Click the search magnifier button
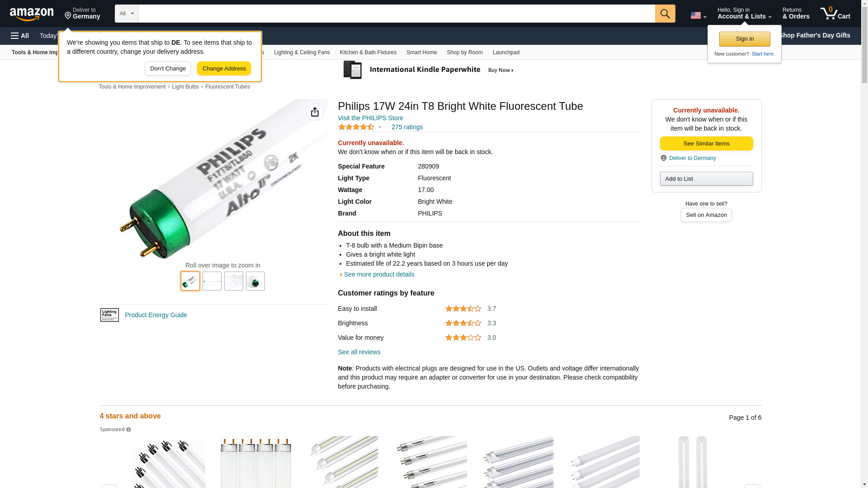This screenshot has width=868, height=488. pyautogui.click(x=665, y=14)
